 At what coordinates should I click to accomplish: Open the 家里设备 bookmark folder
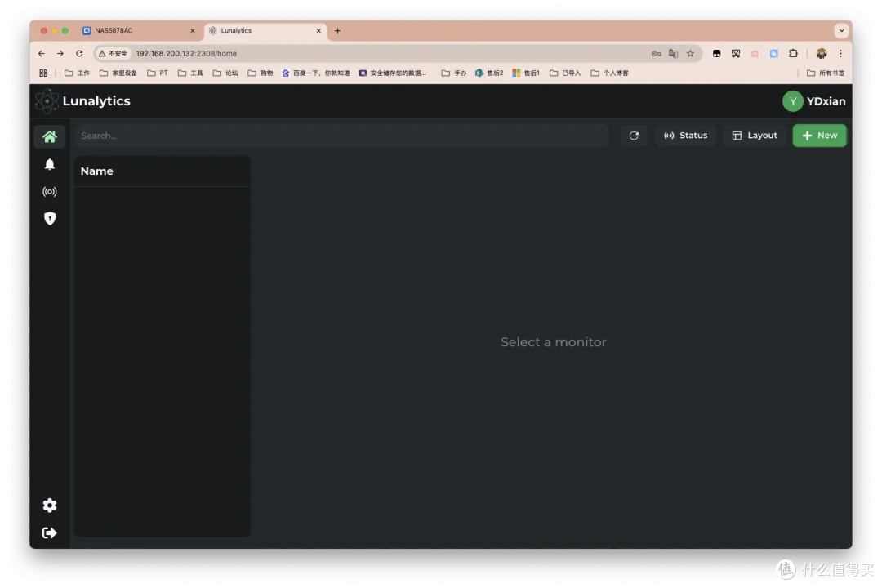click(118, 73)
